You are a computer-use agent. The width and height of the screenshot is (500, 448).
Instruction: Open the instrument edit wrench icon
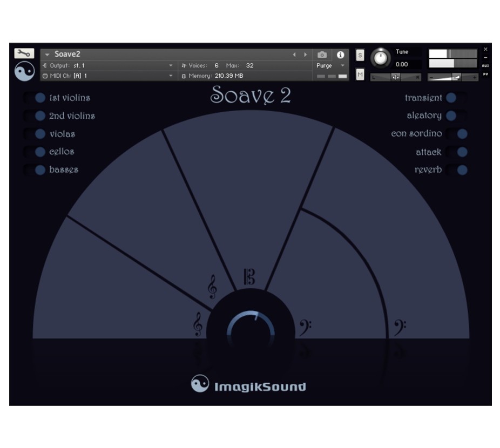[x=24, y=53]
